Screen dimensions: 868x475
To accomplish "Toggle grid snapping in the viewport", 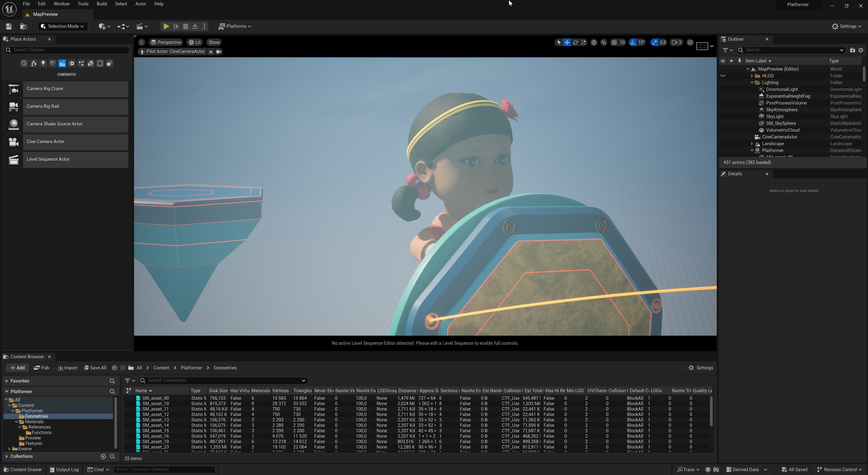I will 614,43.
